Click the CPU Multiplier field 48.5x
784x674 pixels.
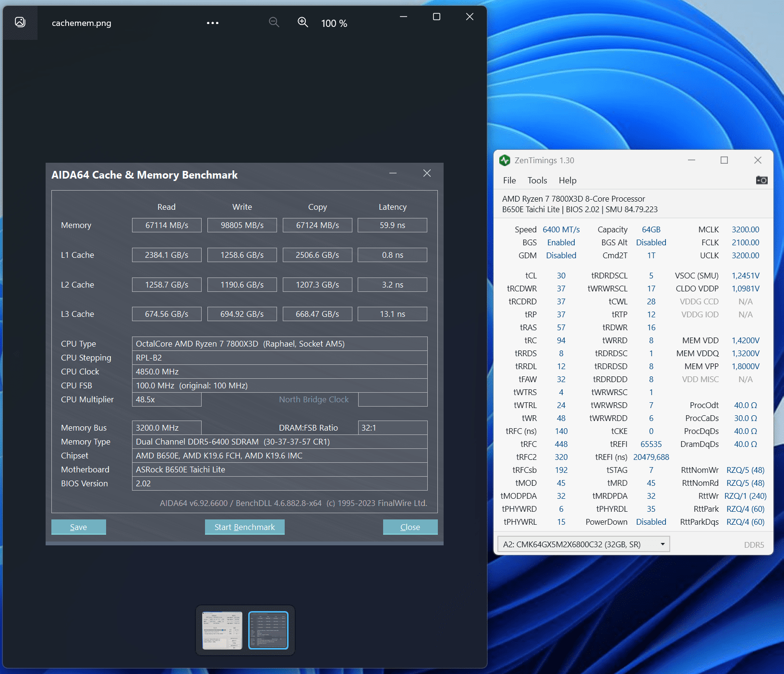pyautogui.click(x=167, y=399)
